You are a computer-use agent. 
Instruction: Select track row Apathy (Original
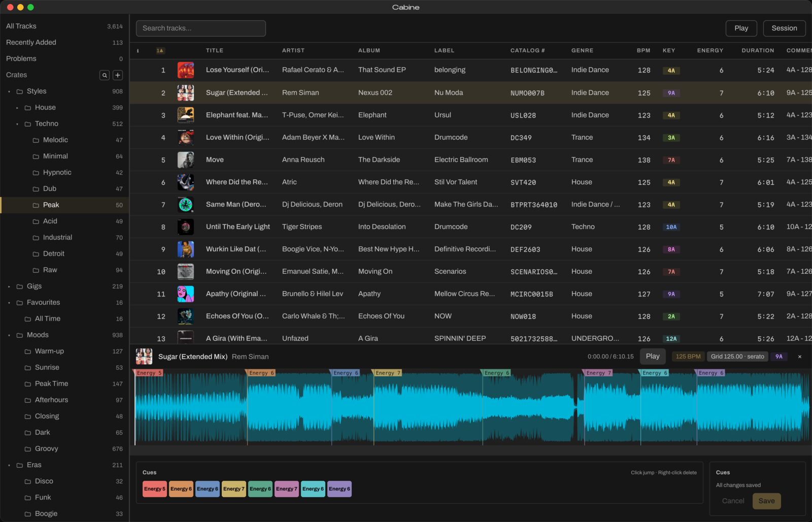pos(471,294)
